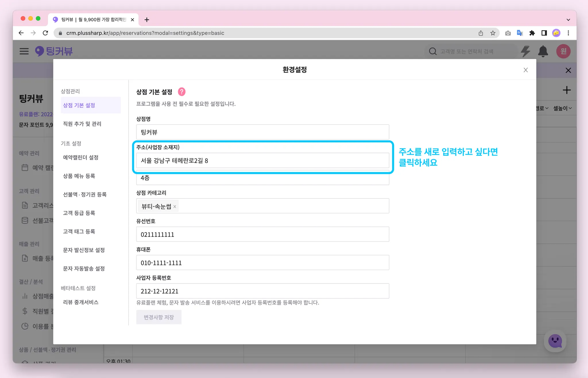The height and width of the screenshot is (378, 588).
Task: Open the hamburger menu icon
Action: point(24,51)
